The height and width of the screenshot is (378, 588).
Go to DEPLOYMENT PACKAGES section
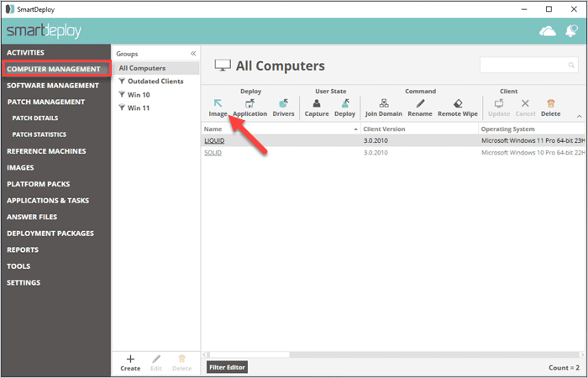pos(50,234)
